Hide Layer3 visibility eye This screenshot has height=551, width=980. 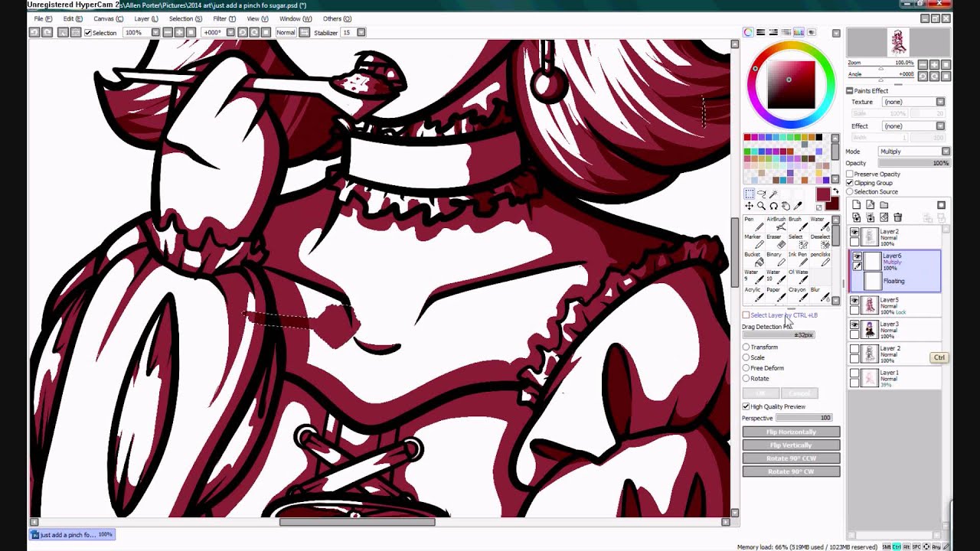854,325
